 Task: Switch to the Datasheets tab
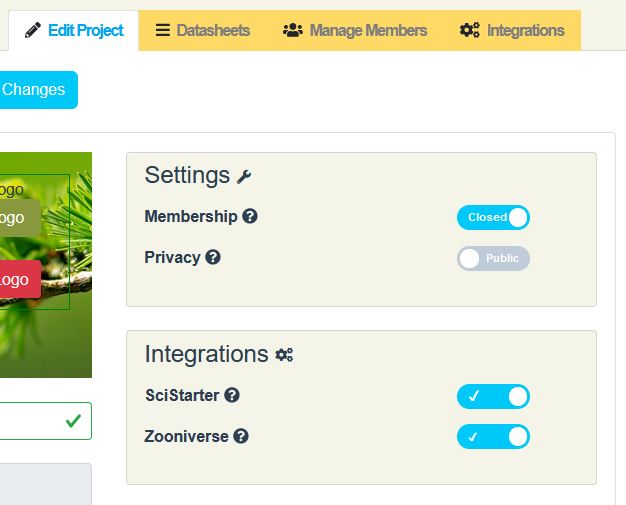tap(203, 31)
